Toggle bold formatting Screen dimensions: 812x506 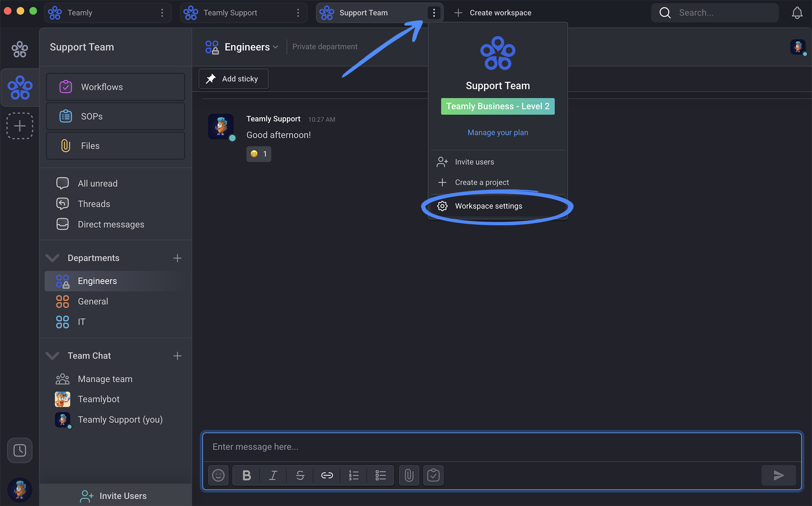246,475
